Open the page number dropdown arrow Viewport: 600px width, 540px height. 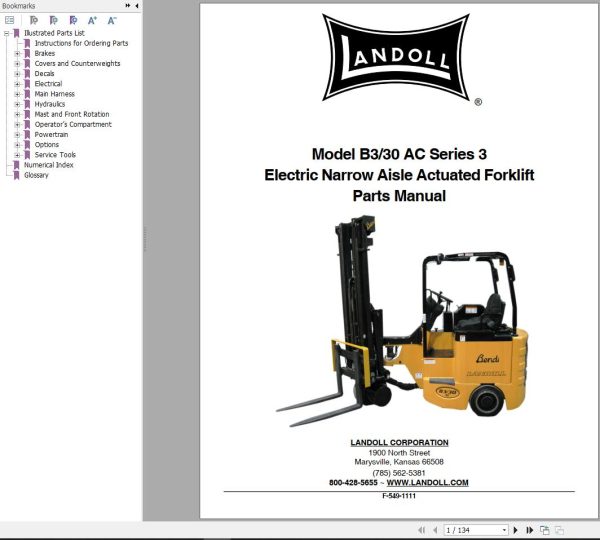pyautogui.click(x=504, y=530)
